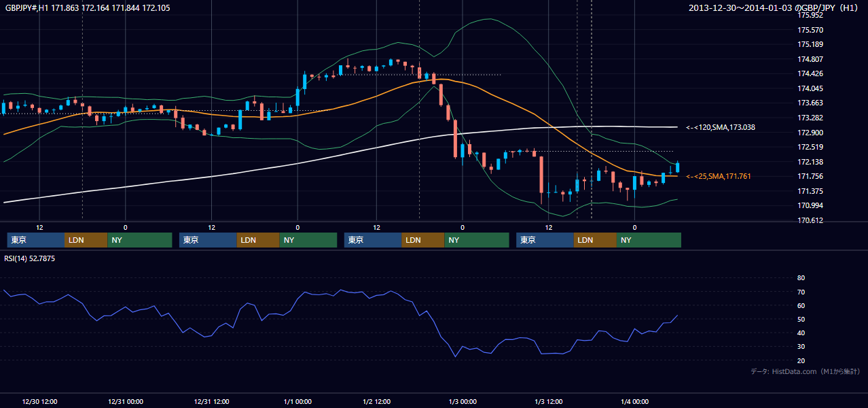Pick the 172.900 price axis value
Screen dimensions: 868x408
coord(810,133)
